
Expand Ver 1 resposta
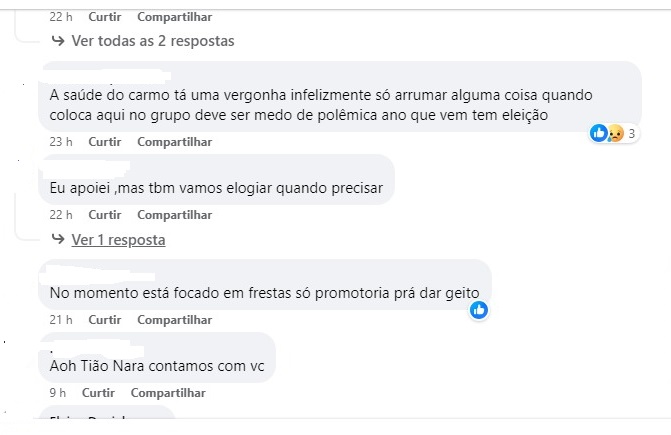(118, 240)
